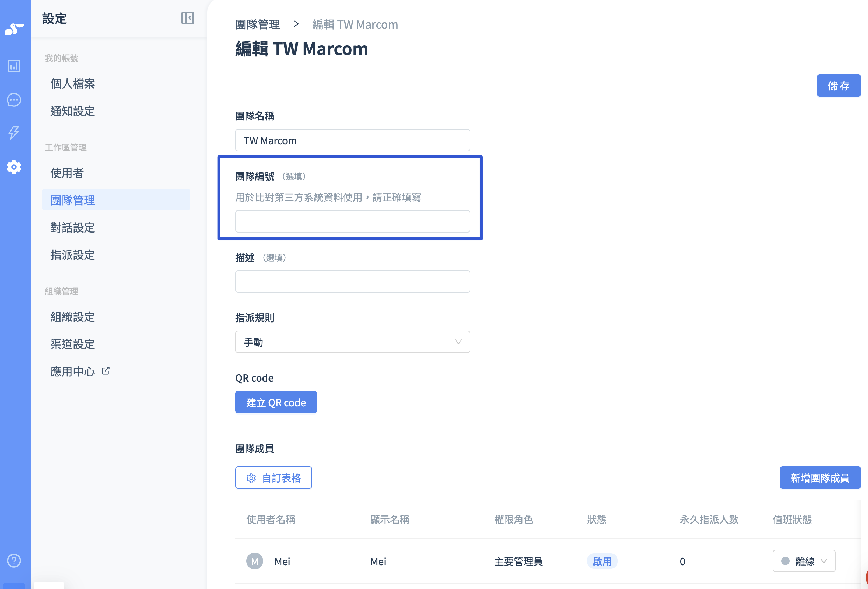Open the dashboard chart icon

click(14, 66)
